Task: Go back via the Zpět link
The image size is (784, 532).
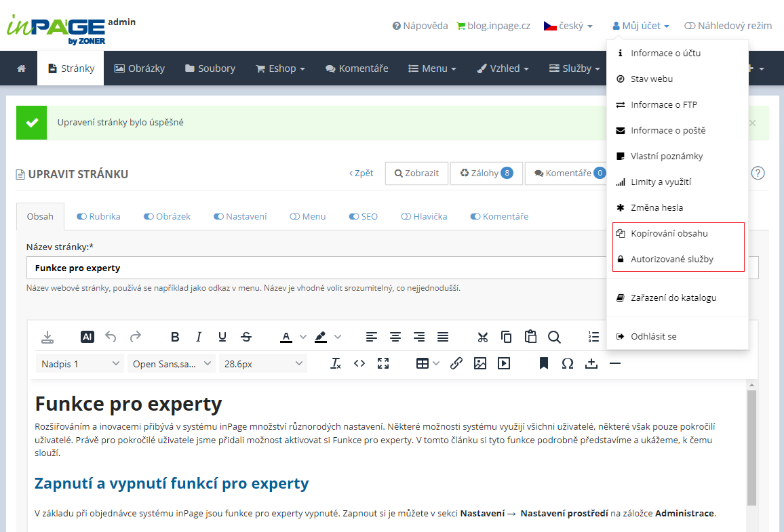Action: coord(361,173)
